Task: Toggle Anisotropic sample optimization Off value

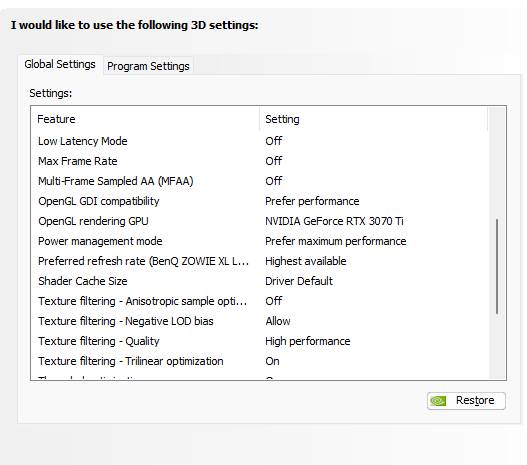Action: coord(274,301)
